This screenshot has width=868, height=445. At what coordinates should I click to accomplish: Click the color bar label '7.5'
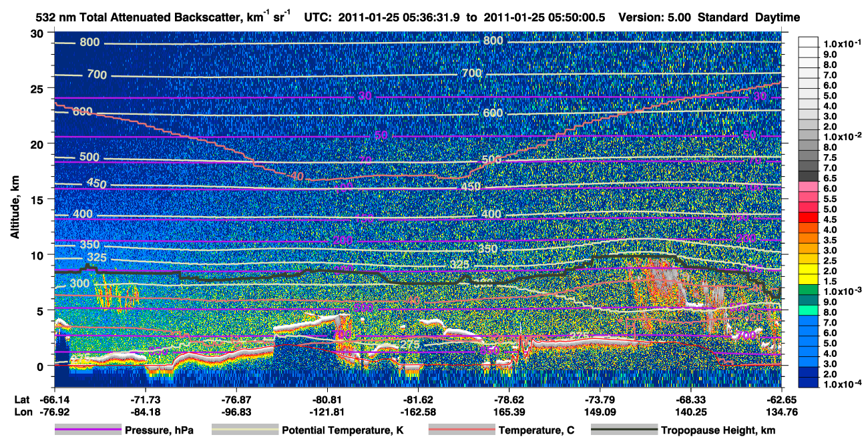[x=829, y=157]
